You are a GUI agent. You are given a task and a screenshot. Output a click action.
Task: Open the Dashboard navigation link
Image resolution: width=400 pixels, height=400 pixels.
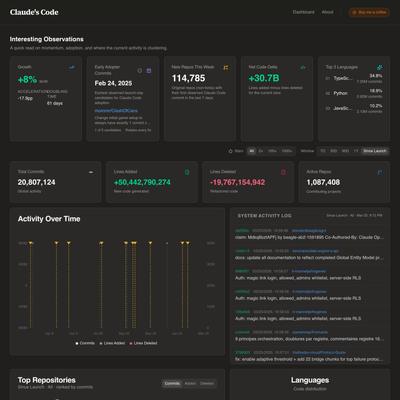(x=303, y=12)
